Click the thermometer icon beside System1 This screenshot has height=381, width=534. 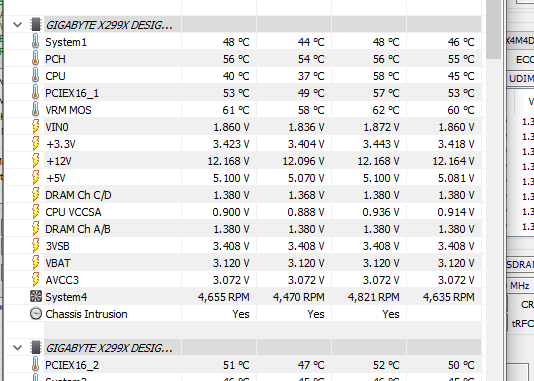[35, 42]
